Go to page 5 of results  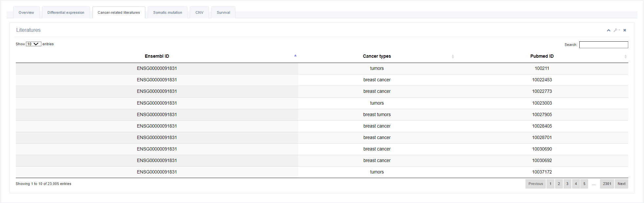pos(584,184)
